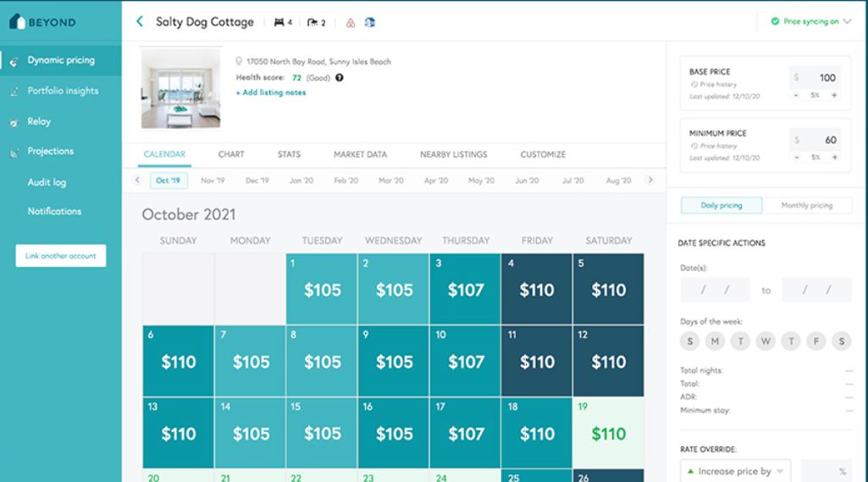This screenshot has width=868, height=482.
Task: Expand the Price syncing on dropdown
Action: coord(847,22)
